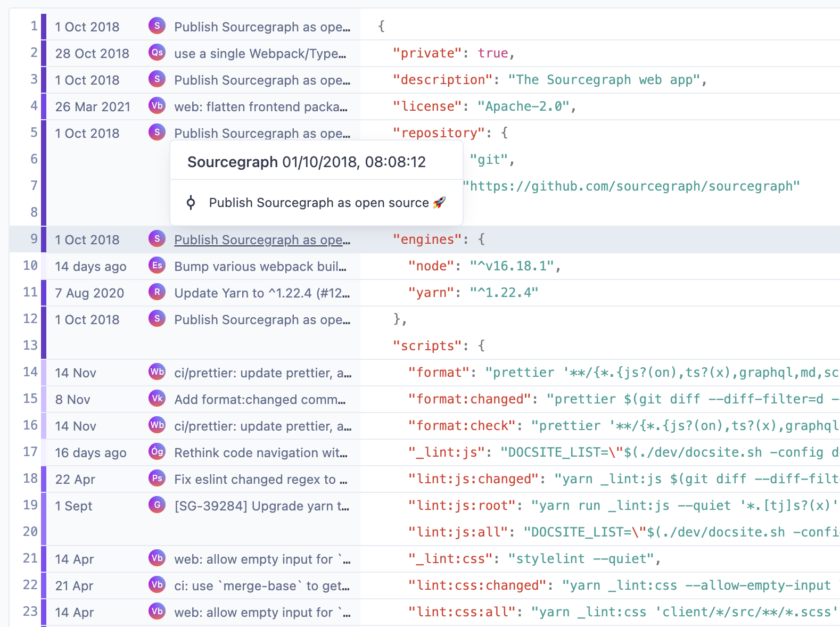Click the Vb avatar on line 4

pos(157,105)
